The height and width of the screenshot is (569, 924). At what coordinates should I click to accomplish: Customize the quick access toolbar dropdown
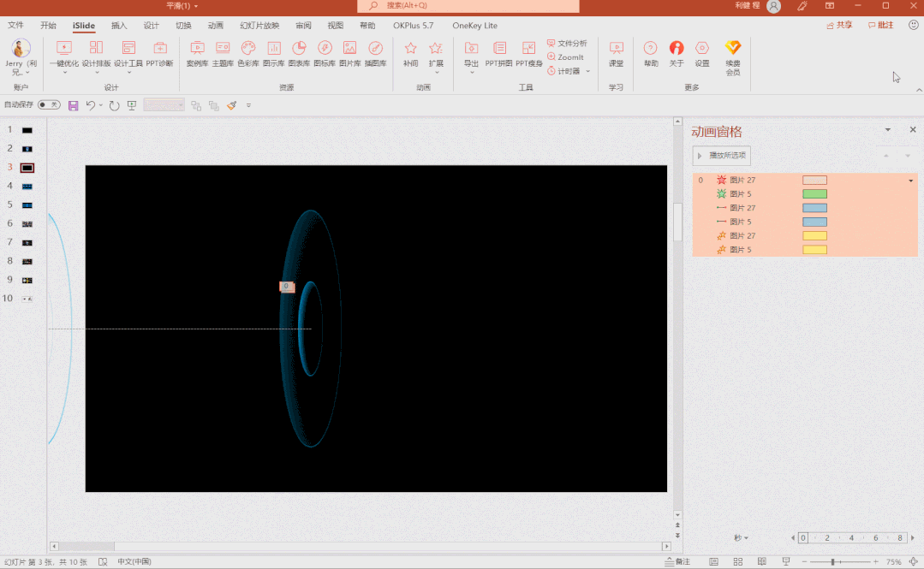coord(248,105)
